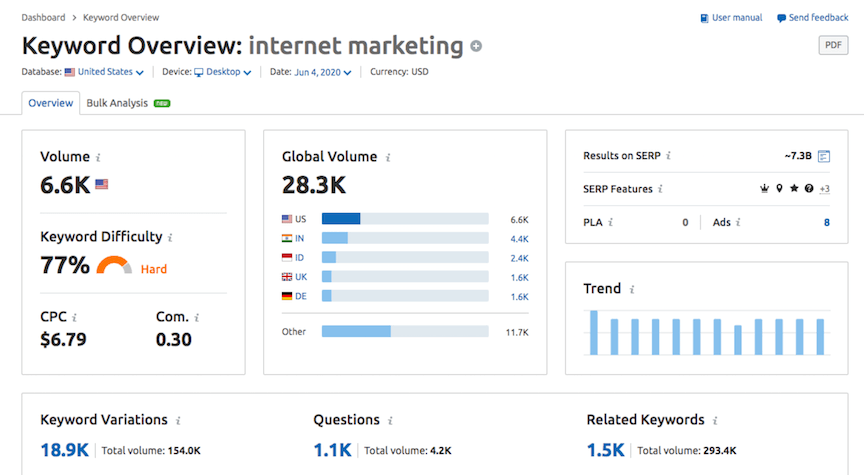
Task: Click the star SERP feature icon
Action: (x=794, y=188)
